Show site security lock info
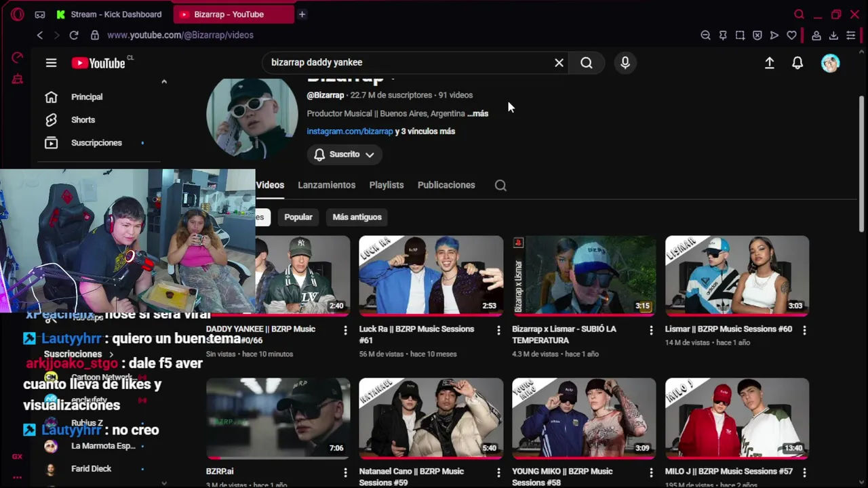The width and height of the screenshot is (868, 488). [x=94, y=35]
